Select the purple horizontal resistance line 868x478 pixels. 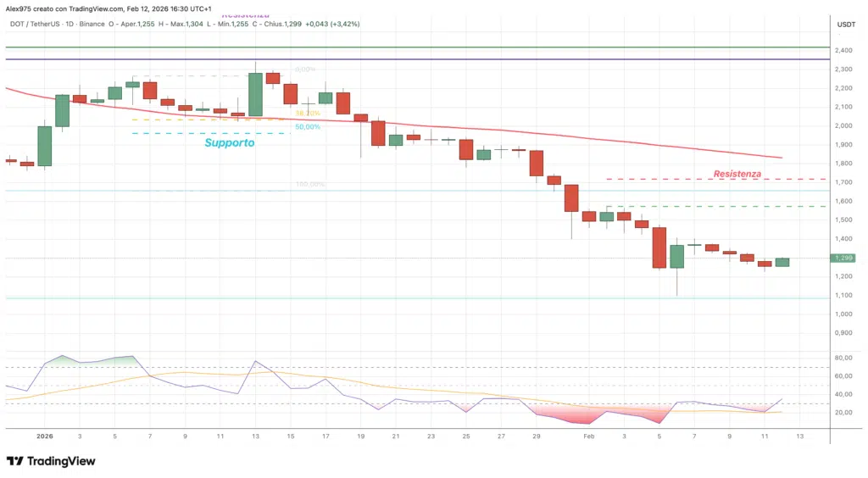tap(424, 59)
